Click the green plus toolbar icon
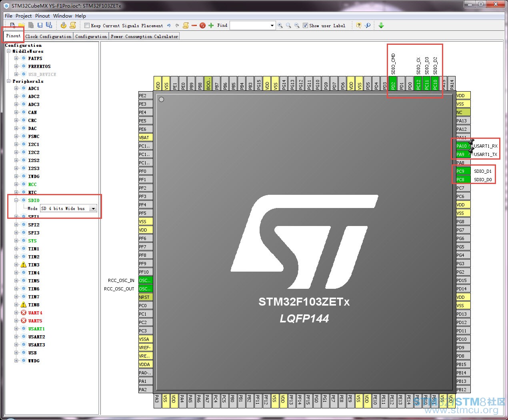Viewport: 508px width, 420px height. [x=211, y=25]
